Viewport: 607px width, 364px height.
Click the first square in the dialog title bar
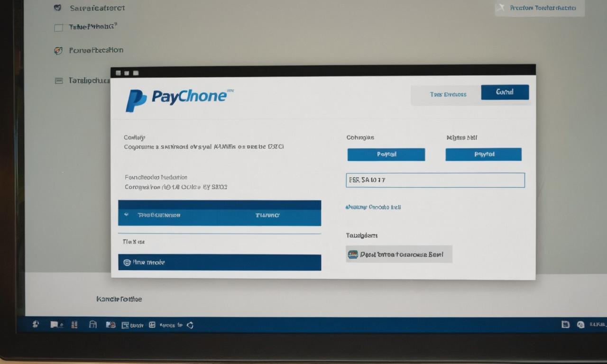point(119,73)
